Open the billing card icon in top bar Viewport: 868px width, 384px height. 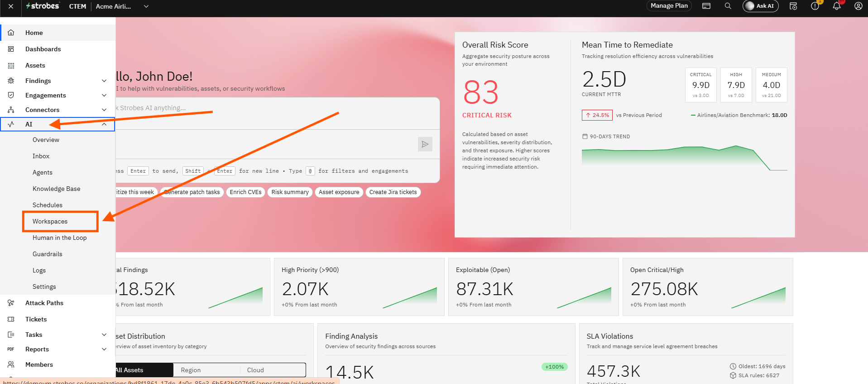click(706, 6)
